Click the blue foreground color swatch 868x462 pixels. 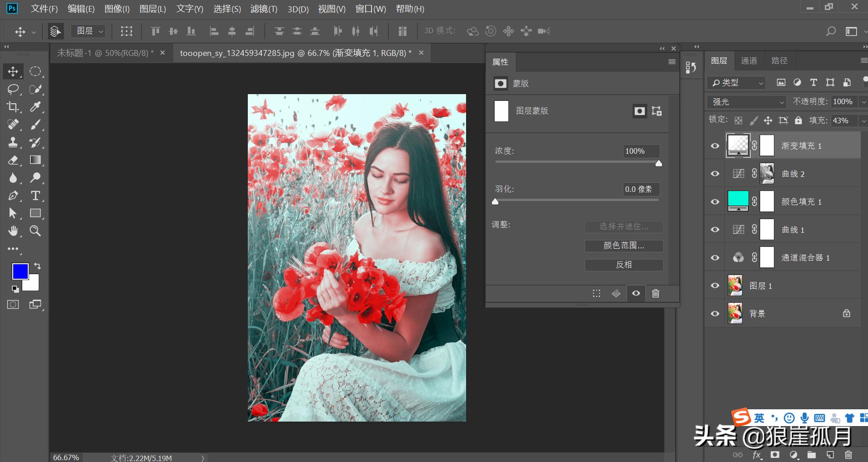[x=20, y=271]
